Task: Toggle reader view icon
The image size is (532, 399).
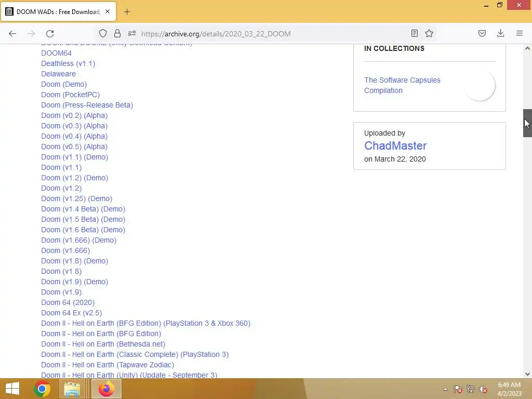Action: tap(414, 33)
